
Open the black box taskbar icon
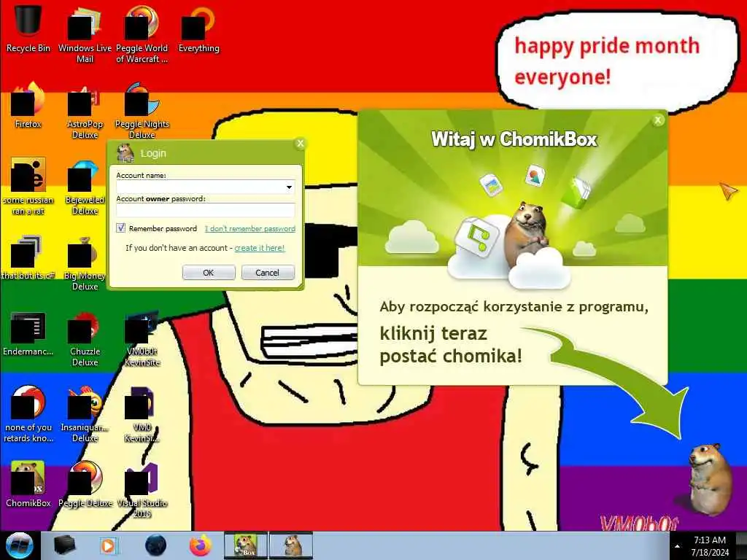(x=64, y=545)
